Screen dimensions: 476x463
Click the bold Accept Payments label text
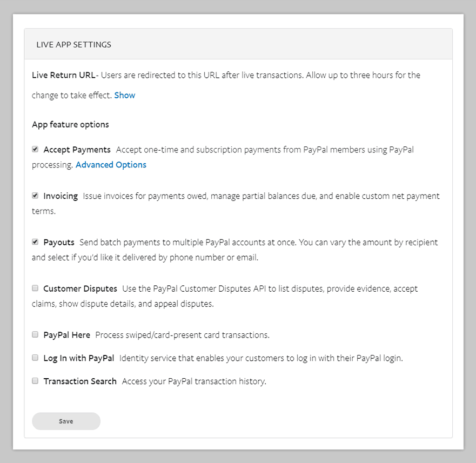(77, 150)
